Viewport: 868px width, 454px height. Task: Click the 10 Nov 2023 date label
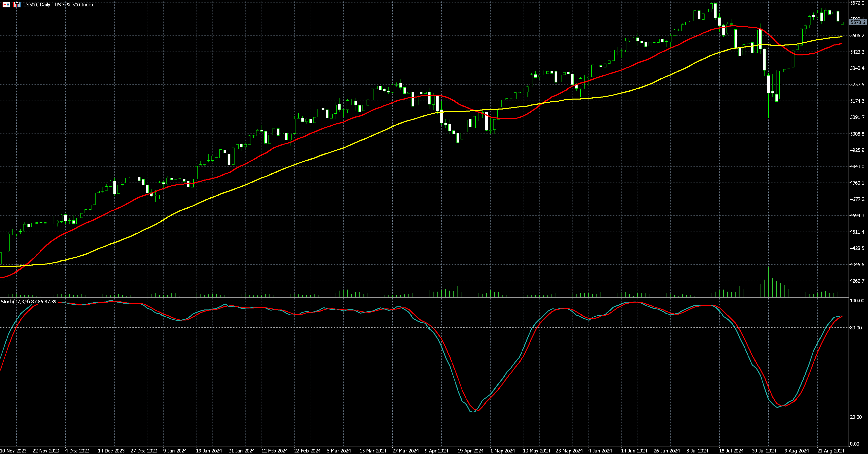tap(14, 451)
